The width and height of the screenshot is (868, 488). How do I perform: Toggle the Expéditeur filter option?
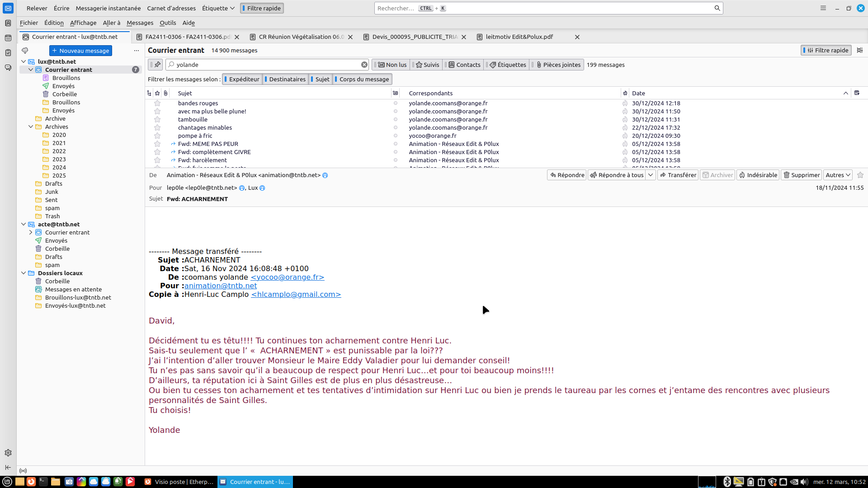coord(243,79)
